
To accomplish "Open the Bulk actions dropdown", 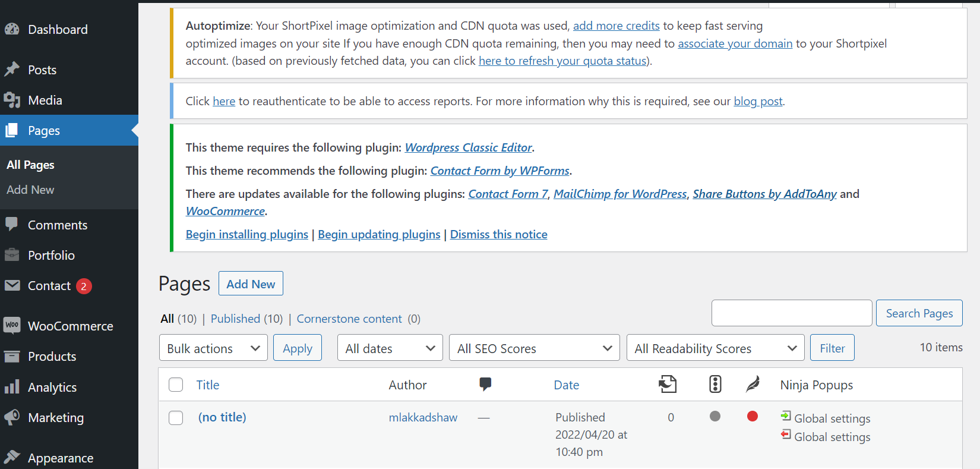I will pos(213,348).
